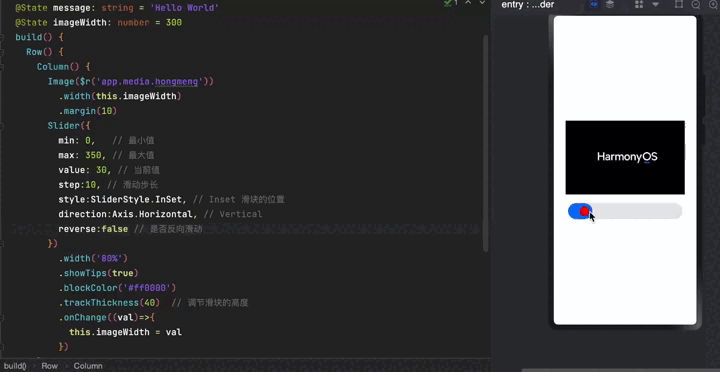
Task: Click the 'Column() {' line
Action: pyautogui.click(x=64, y=67)
